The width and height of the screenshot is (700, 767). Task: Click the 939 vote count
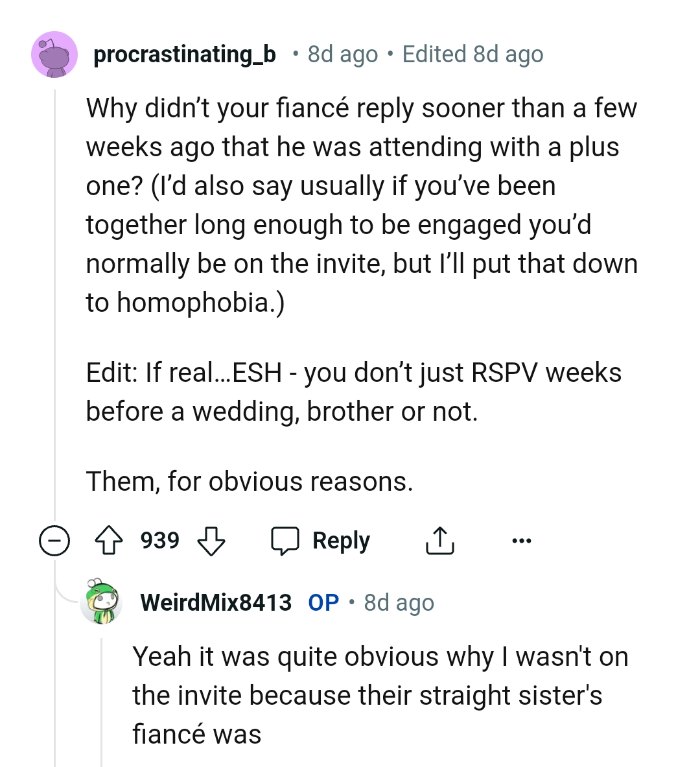click(x=161, y=540)
